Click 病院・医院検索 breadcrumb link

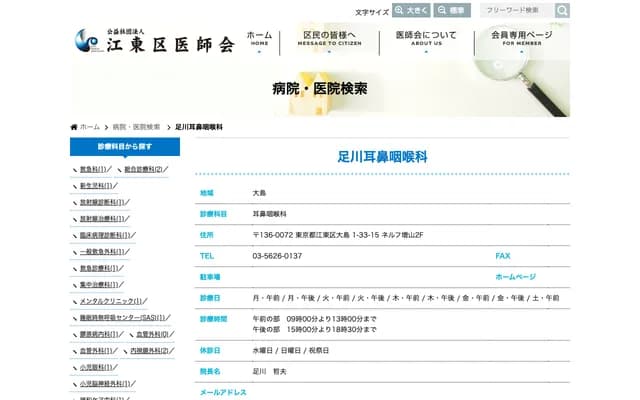tap(136, 127)
